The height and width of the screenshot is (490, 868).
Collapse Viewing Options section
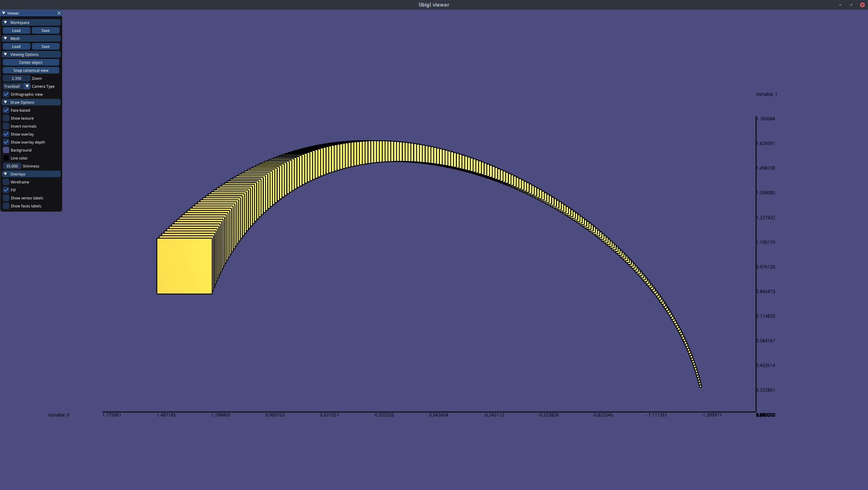click(6, 54)
